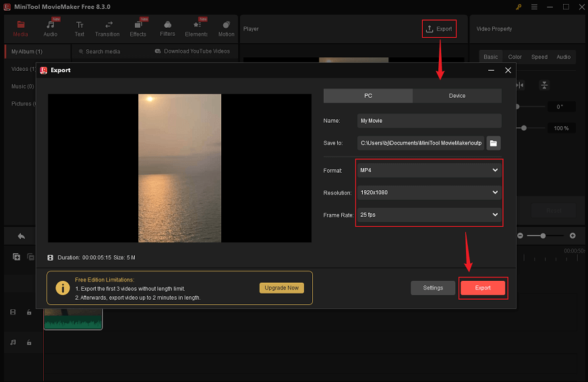Click the folder browse icon beside Save to

(x=493, y=143)
